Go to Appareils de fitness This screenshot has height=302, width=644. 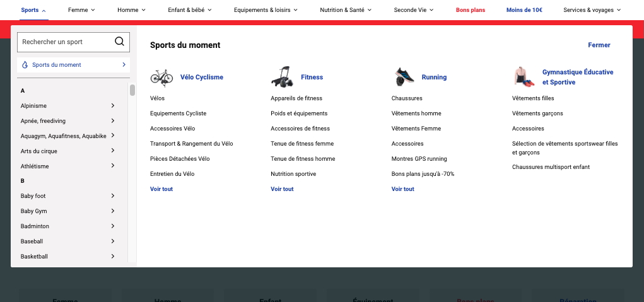click(x=296, y=98)
